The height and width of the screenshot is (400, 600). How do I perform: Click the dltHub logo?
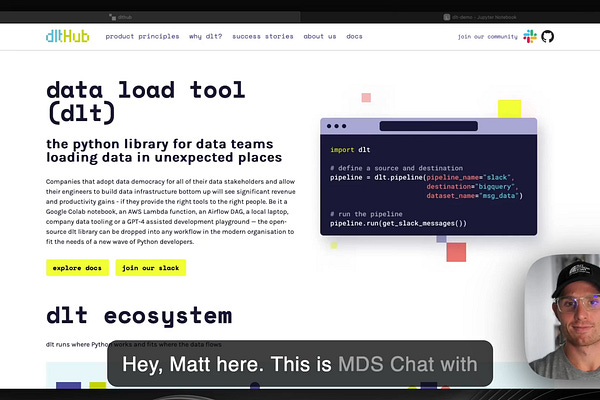point(67,36)
